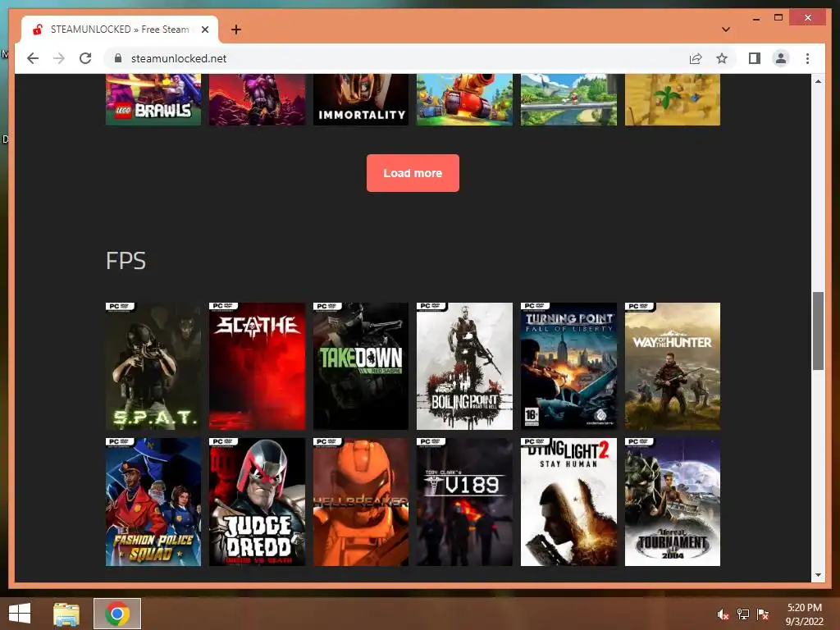
Task: Open the taskbar clock and date
Action: pyautogui.click(x=804, y=614)
